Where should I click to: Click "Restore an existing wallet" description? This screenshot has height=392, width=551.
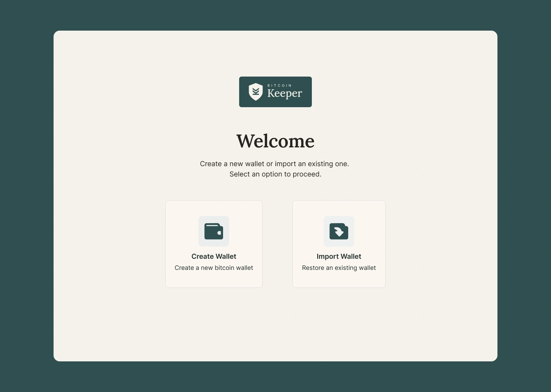[x=339, y=268]
